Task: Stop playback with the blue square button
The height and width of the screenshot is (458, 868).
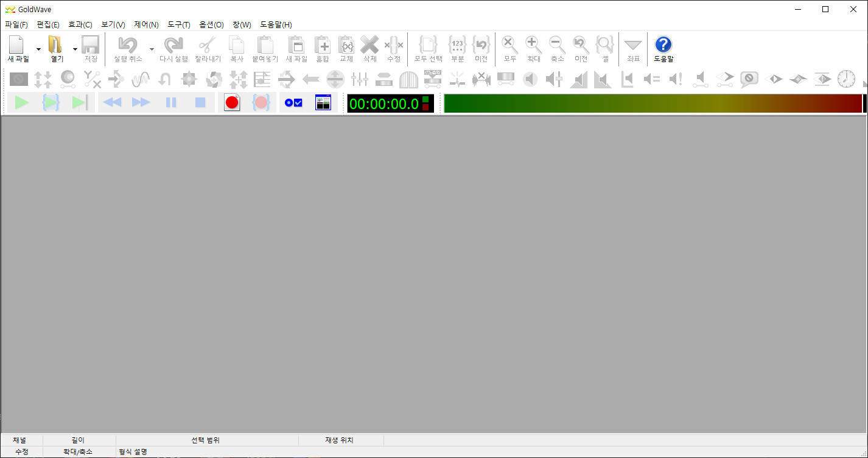Action: [x=200, y=103]
